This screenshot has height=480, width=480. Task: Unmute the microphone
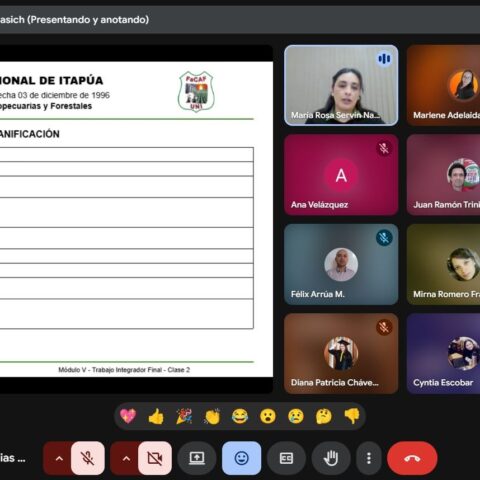88,458
